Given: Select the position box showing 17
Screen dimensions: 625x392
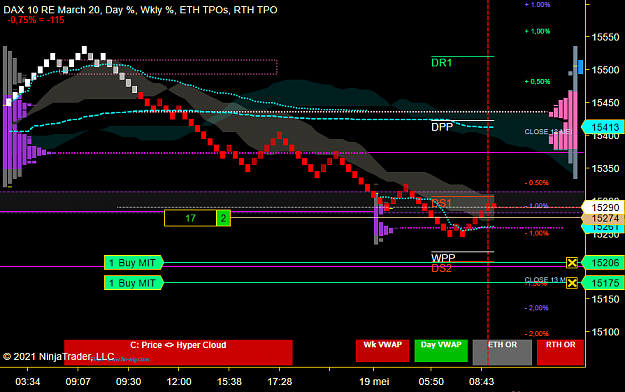Looking at the screenshot, I should click(x=191, y=218).
